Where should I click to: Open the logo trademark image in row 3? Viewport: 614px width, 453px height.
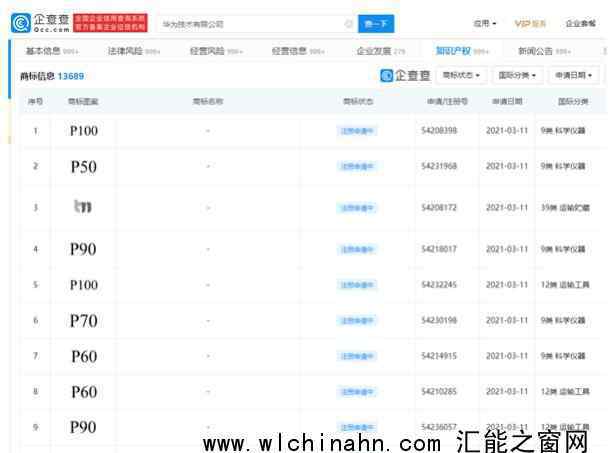click(83, 206)
